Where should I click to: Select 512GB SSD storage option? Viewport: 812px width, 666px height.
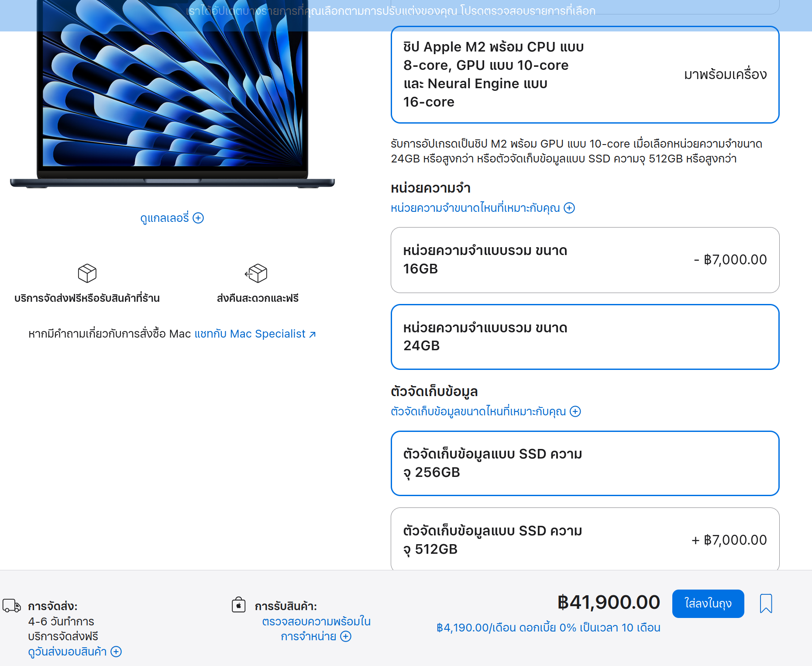pos(585,539)
